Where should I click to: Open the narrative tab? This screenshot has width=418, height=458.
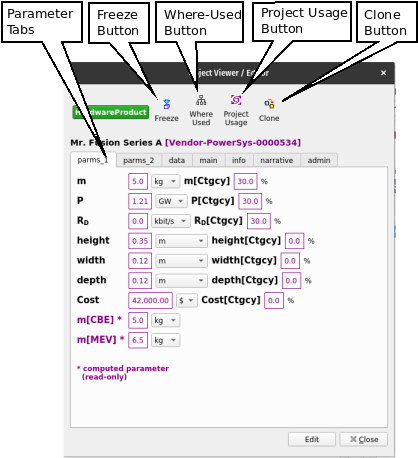click(277, 160)
